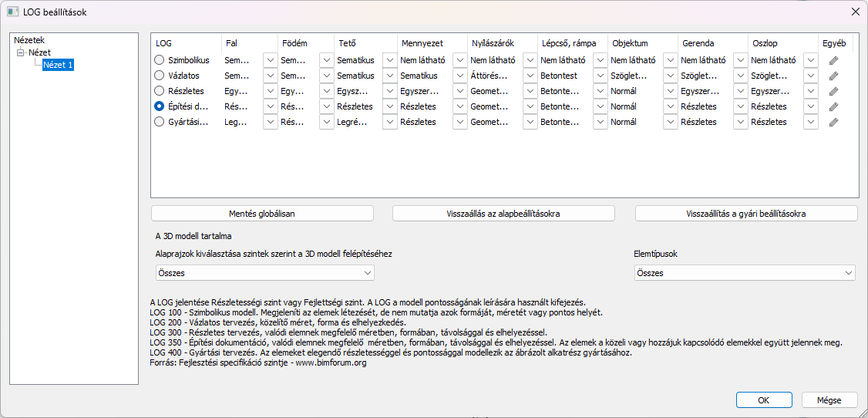This screenshot has width=868, height=418.
Task: Click the Egyéb column header
Action: pos(836,42)
